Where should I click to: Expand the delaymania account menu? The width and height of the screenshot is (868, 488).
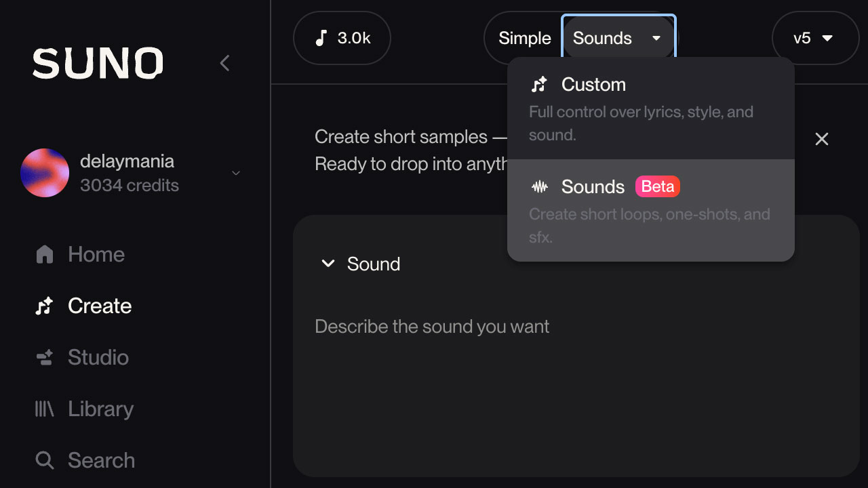(235, 173)
